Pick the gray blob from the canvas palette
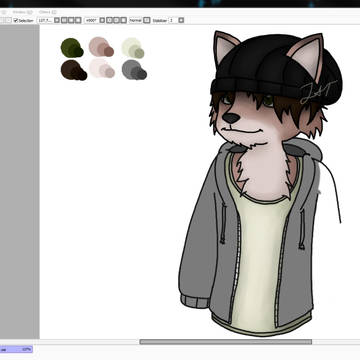The image size is (360, 360). coord(134,70)
